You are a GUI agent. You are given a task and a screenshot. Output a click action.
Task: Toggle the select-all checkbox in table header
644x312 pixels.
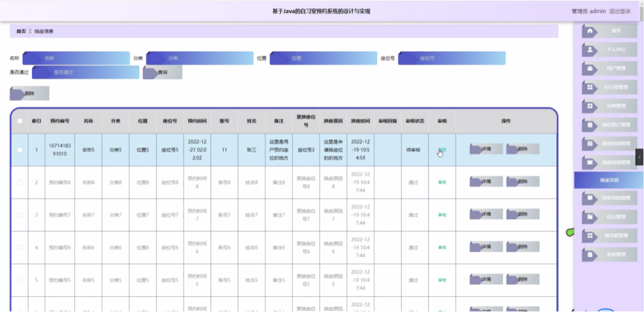point(20,121)
